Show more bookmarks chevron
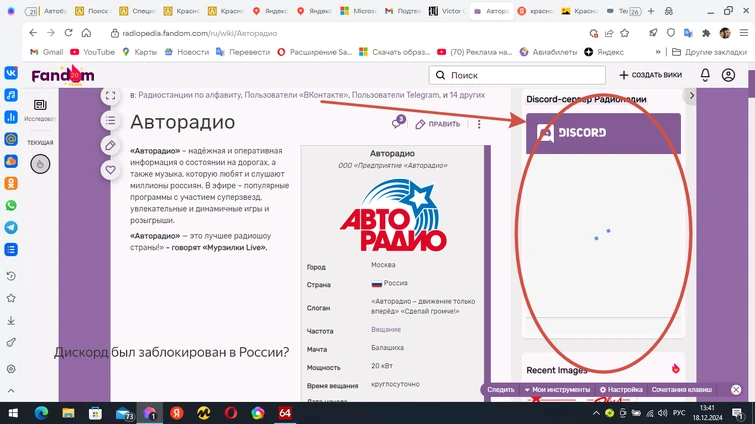Image resolution: width=755 pixels, height=424 pixels. 658,52
